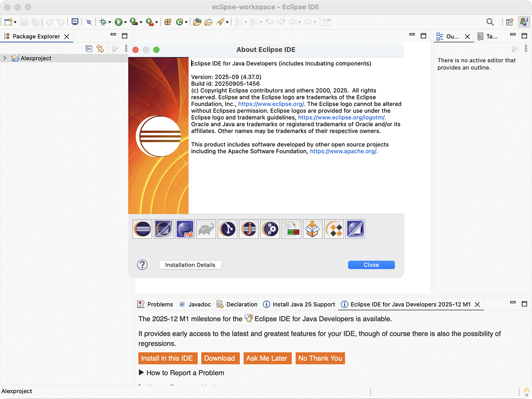532x399 pixels.
Task: Open the Install Java 25 Support tab
Action: [x=299, y=304]
